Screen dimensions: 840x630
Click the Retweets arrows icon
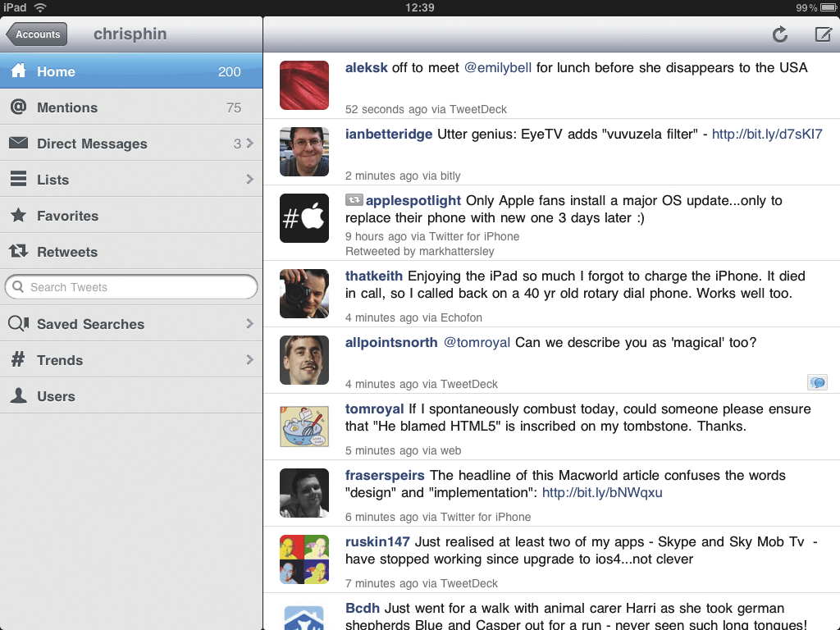(18, 251)
